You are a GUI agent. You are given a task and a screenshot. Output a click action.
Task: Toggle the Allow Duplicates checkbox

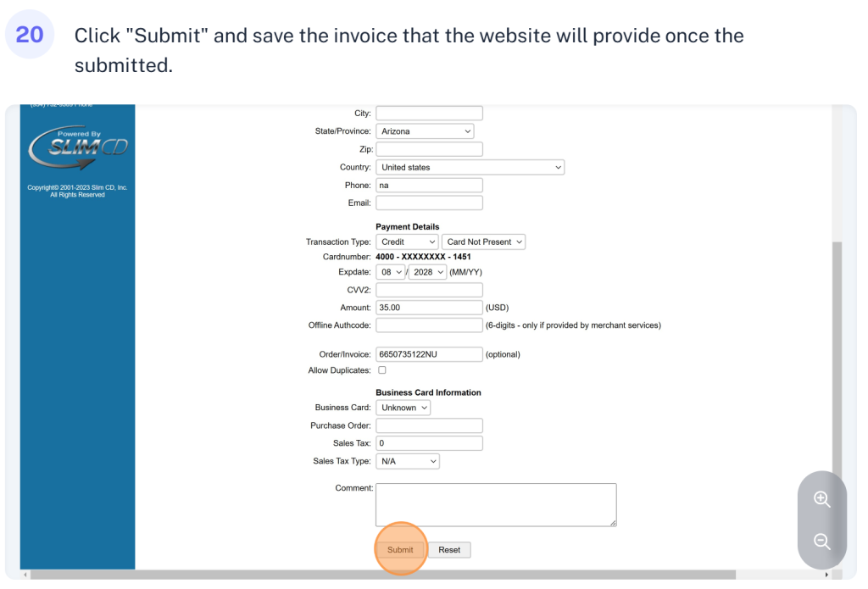[x=381, y=370]
